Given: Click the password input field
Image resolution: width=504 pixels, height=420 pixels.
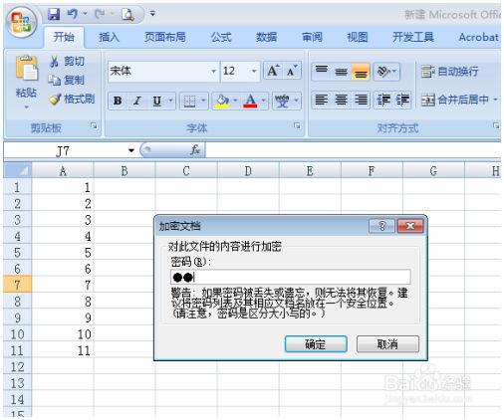Looking at the screenshot, I should click(291, 277).
